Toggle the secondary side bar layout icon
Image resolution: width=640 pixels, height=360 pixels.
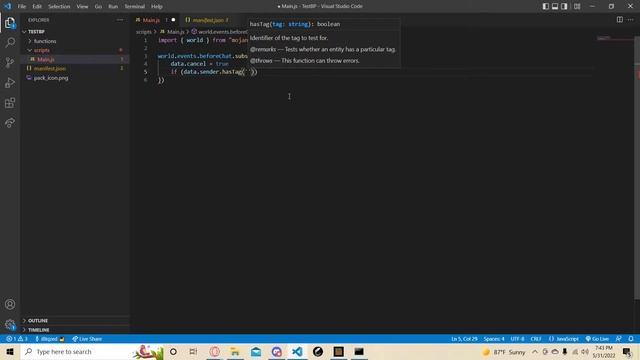(564, 6)
